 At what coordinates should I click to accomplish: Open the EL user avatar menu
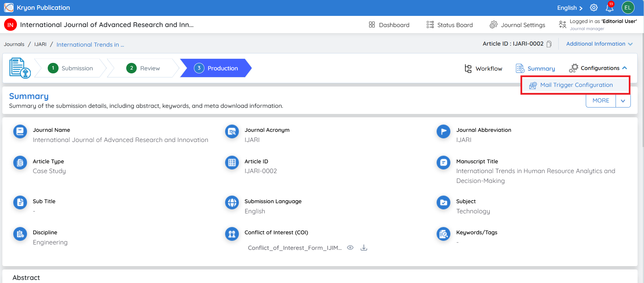coord(628,7)
